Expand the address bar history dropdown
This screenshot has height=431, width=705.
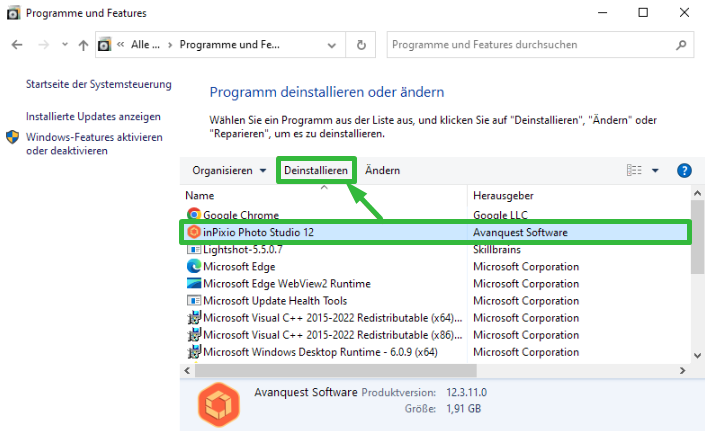coord(332,45)
